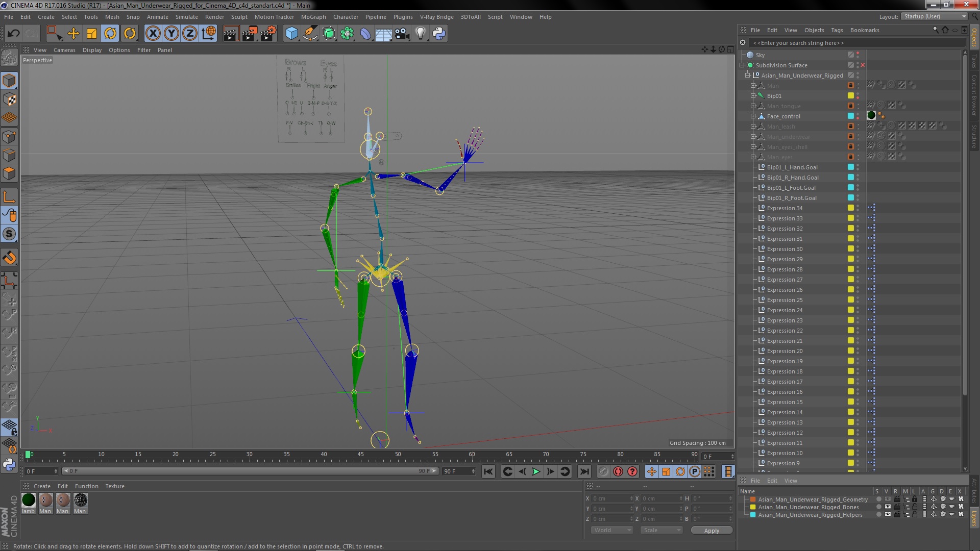
Task: Toggle visibility of Helpers layer
Action: click(888, 515)
